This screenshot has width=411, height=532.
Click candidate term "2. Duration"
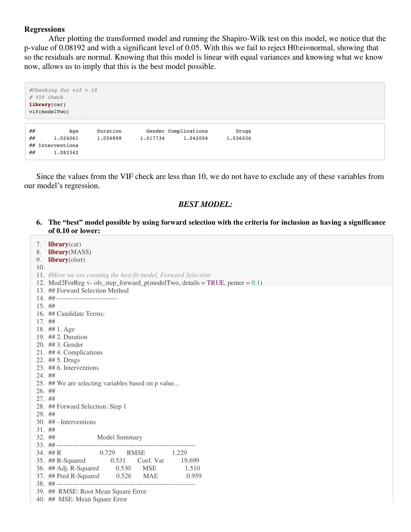[x=72, y=337]
